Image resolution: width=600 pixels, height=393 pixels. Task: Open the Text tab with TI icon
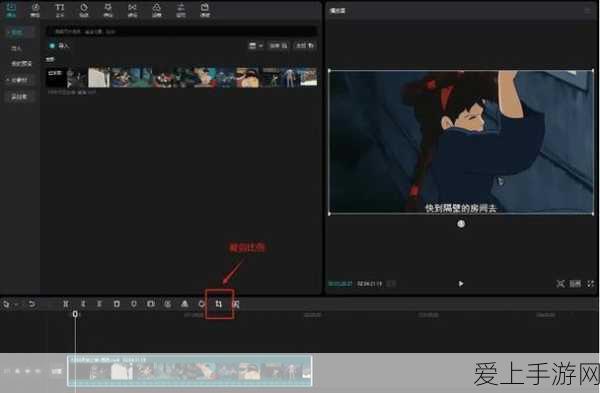(60, 10)
